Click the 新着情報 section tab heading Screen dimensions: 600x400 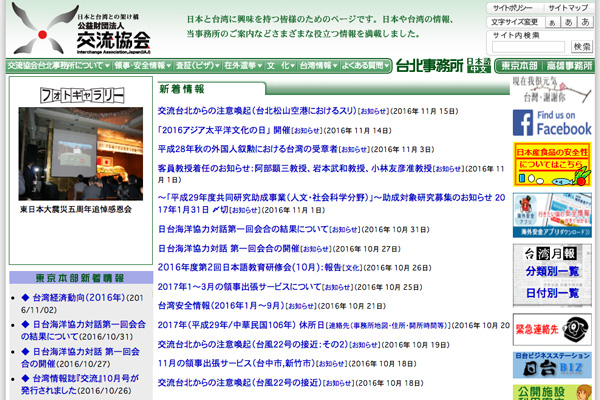point(182,89)
